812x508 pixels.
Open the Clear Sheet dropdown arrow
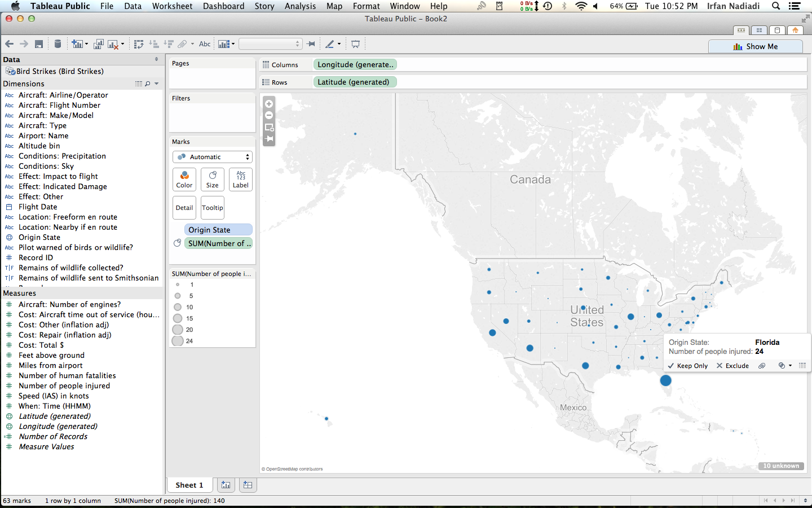coord(122,44)
